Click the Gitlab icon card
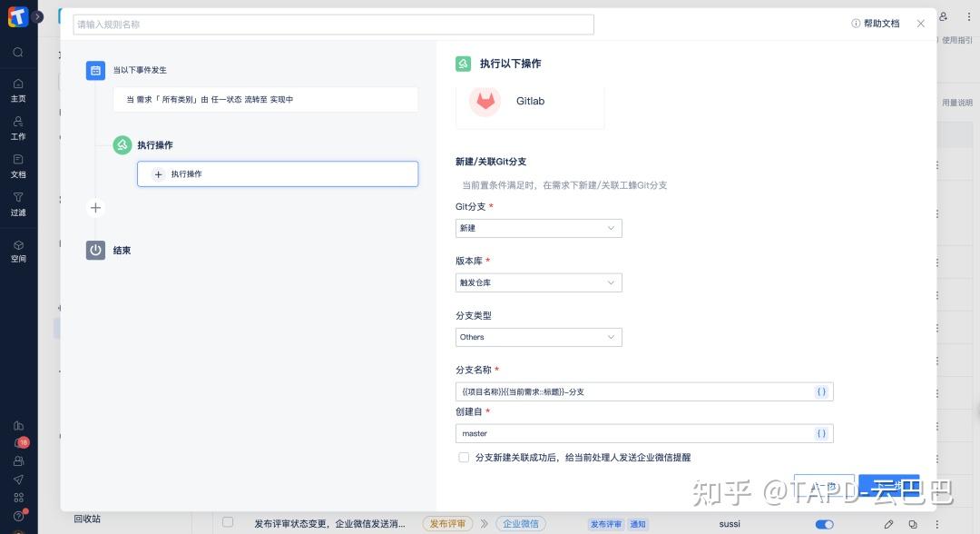 pos(485,102)
